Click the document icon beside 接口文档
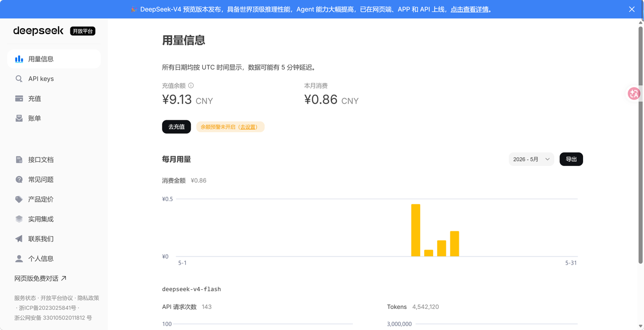The height and width of the screenshot is (330, 644). tap(19, 159)
